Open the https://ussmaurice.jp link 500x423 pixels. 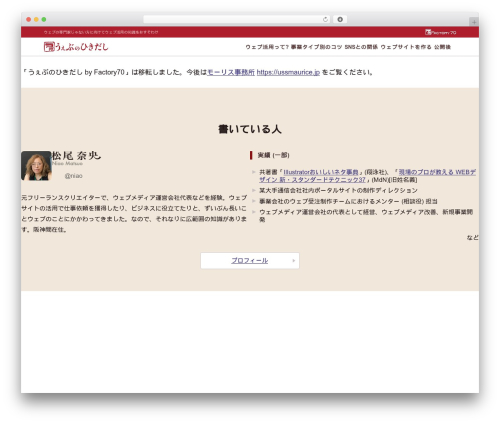coord(288,72)
